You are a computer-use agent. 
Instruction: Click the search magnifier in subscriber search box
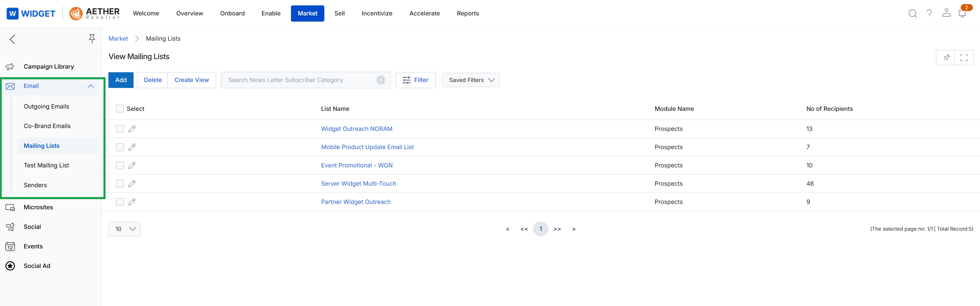381,80
